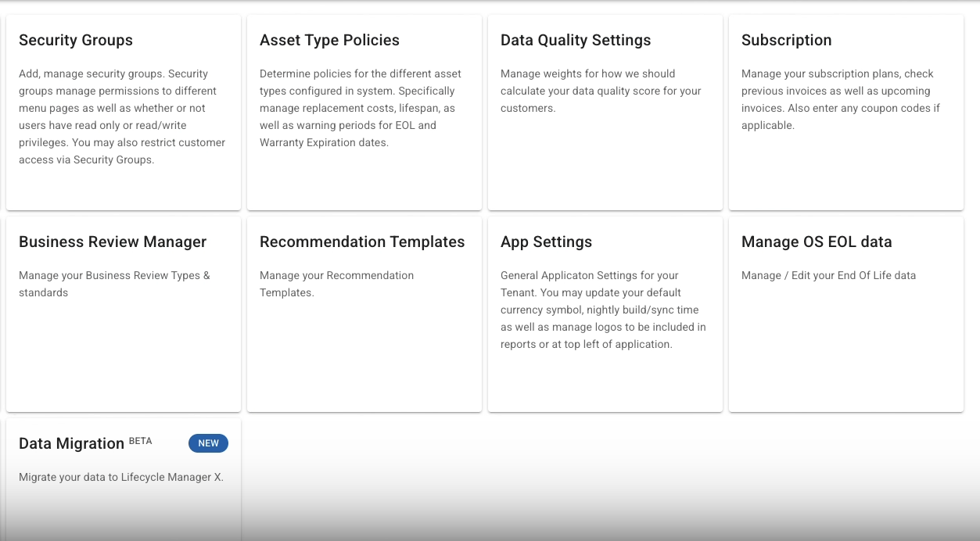980x541 pixels.
Task: Open the Data Quality Settings card
Action: [x=605, y=111]
